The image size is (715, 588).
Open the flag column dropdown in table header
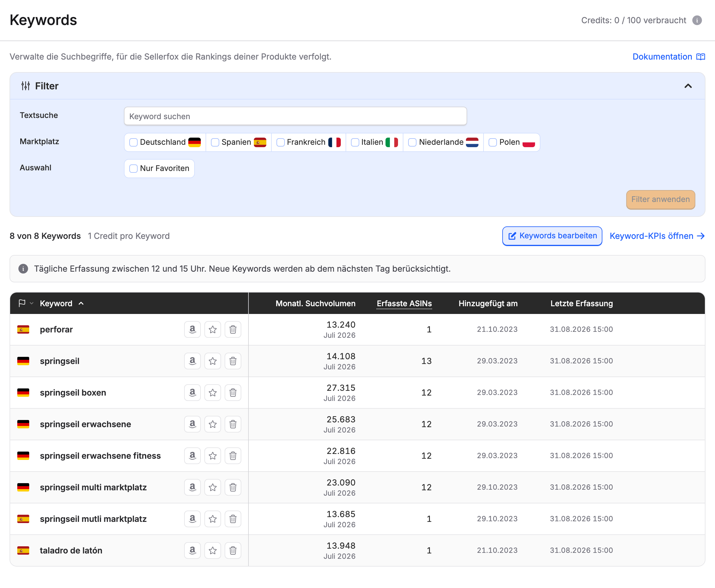coord(26,303)
